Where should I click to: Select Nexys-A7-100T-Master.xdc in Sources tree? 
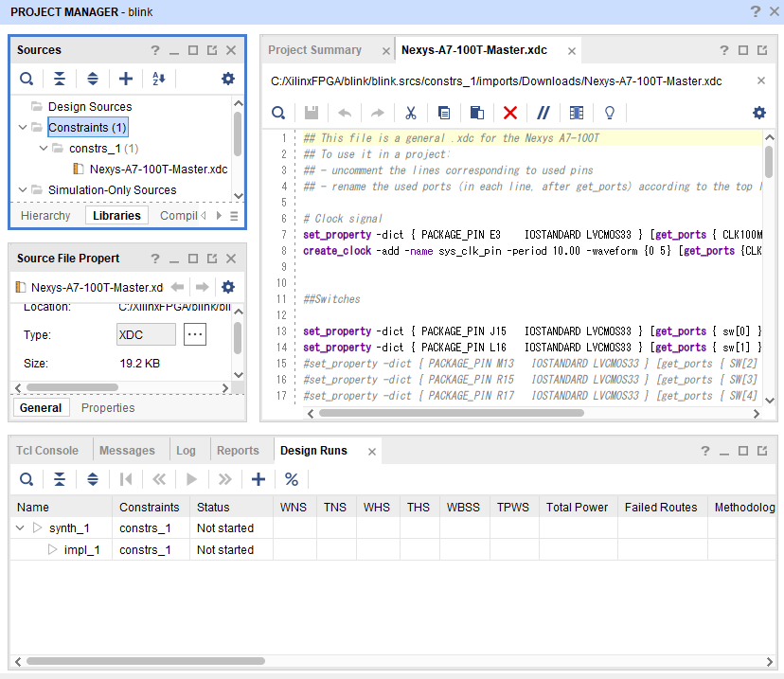coord(158,170)
